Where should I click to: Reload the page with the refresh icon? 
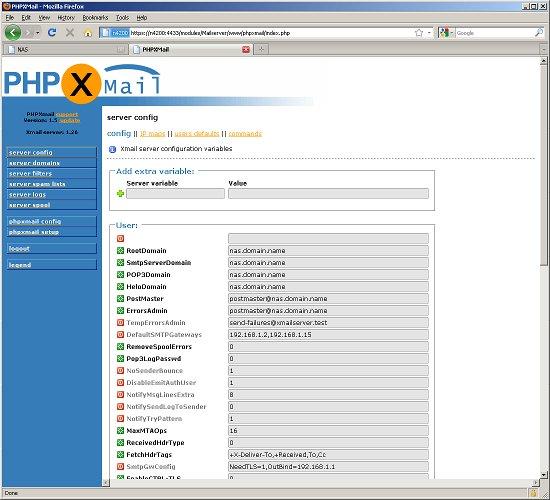pos(52,33)
